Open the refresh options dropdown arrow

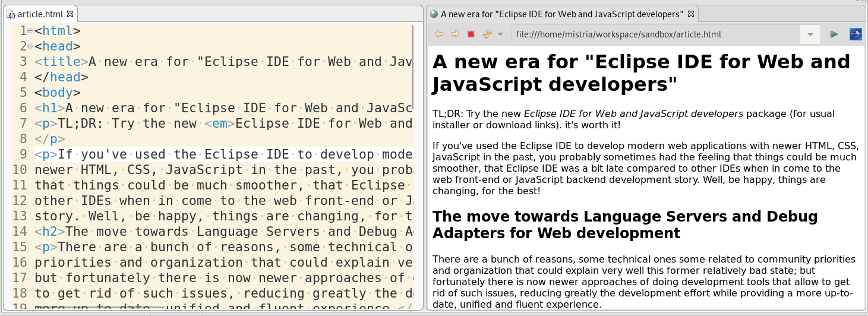tap(500, 34)
